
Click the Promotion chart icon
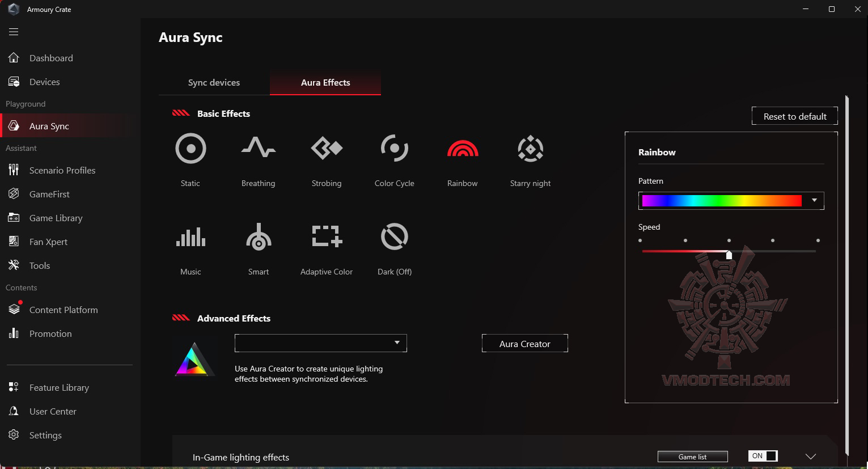pyautogui.click(x=14, y=333)
